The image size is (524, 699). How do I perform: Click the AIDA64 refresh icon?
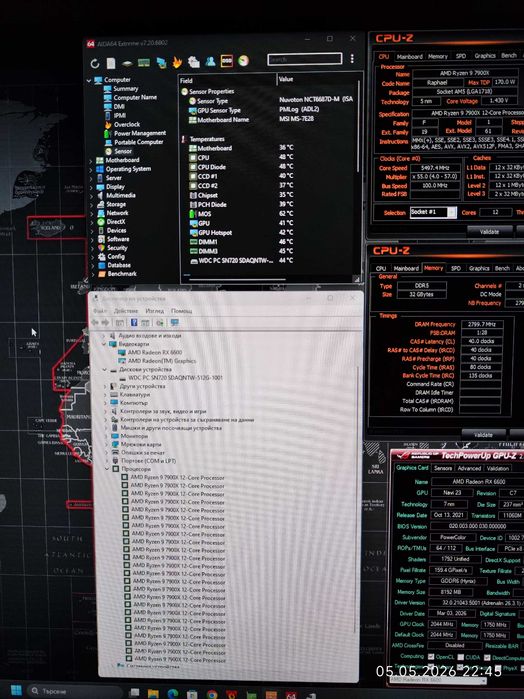(95, 63)
